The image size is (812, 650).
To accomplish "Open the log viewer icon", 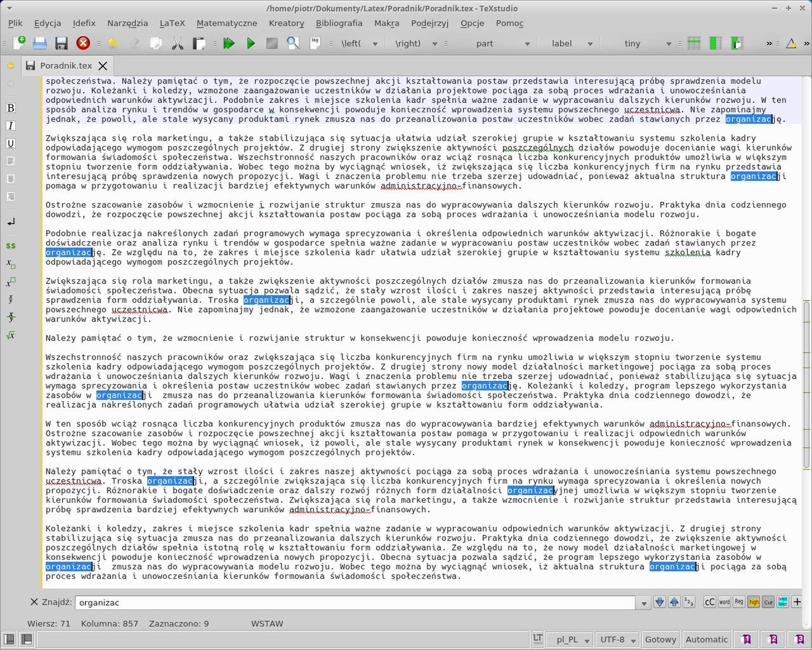I will pos(315,43).
